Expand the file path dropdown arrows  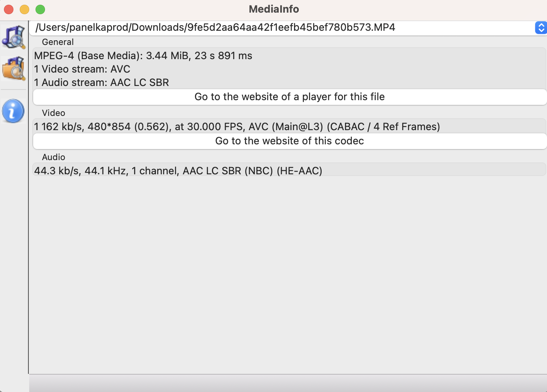point(541,28)
